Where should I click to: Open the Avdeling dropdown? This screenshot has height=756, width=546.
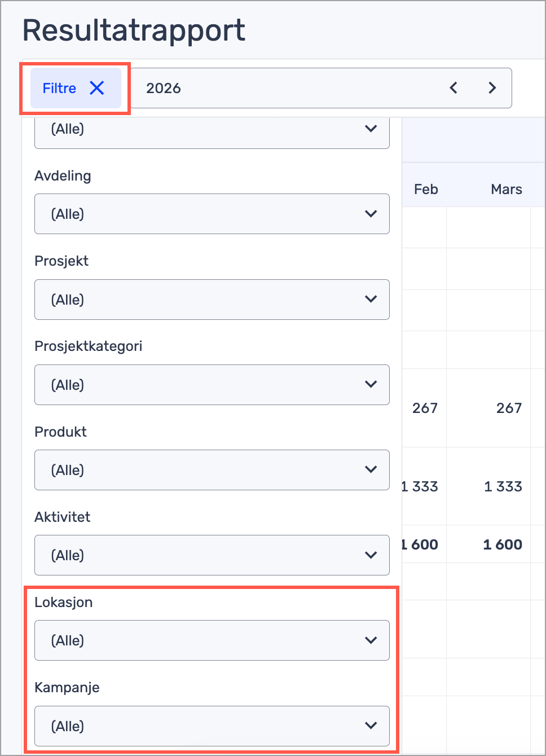click(212, 214)
